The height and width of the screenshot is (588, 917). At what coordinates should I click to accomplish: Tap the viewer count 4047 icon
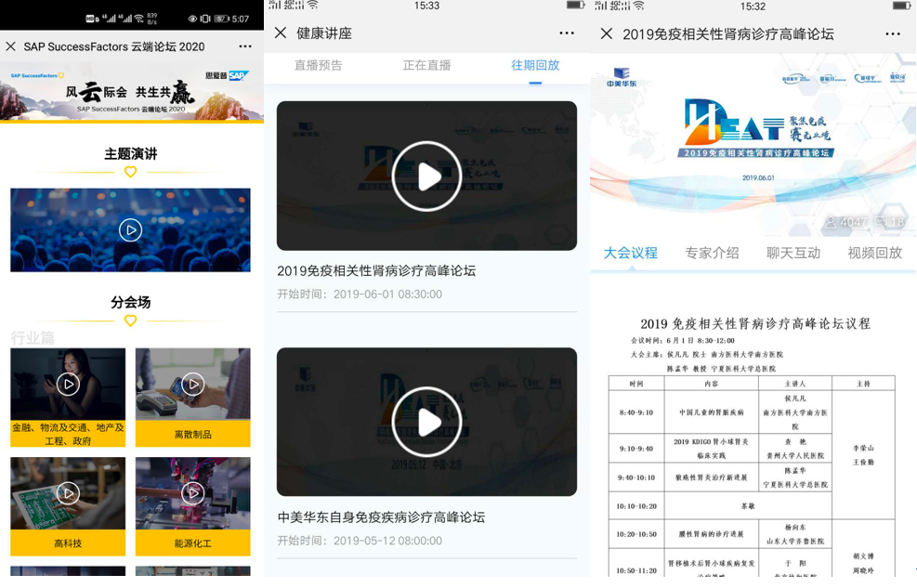[831, 222]
